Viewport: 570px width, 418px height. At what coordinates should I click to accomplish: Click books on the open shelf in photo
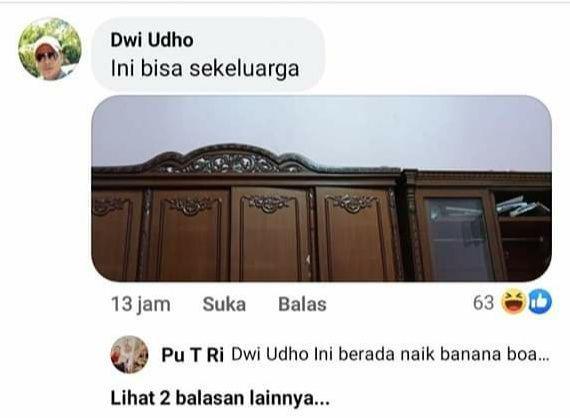[522, 206]
